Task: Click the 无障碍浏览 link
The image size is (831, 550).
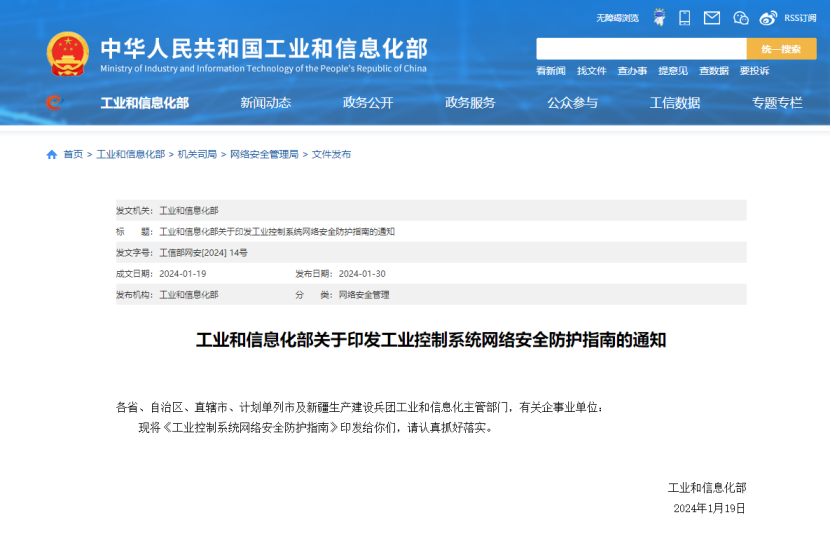Action: pos(617,18)
